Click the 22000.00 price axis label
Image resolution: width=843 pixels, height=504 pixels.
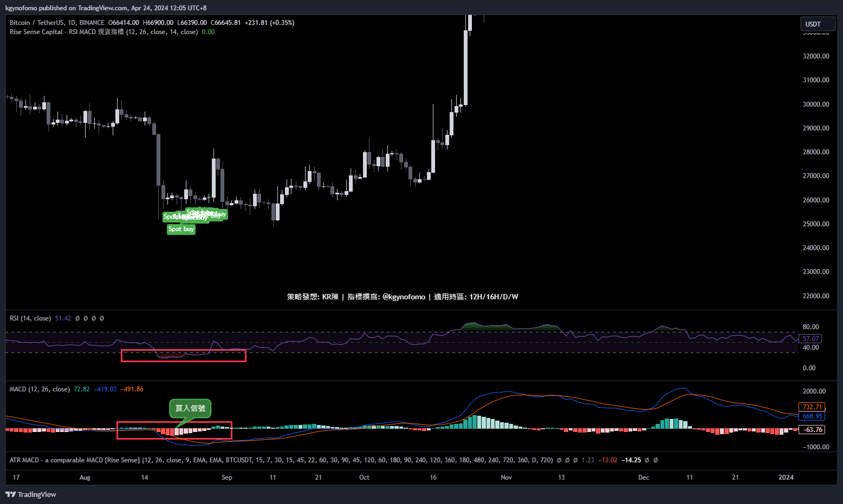click(x=816, y=296)
